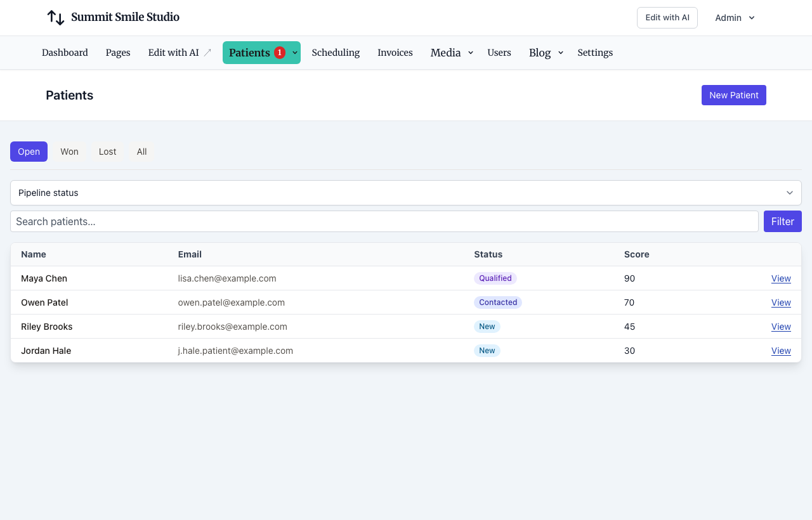The width and height of the screenshot is (812, 520).
Task: Open the Blog nav item
Action: pos(540,53)
